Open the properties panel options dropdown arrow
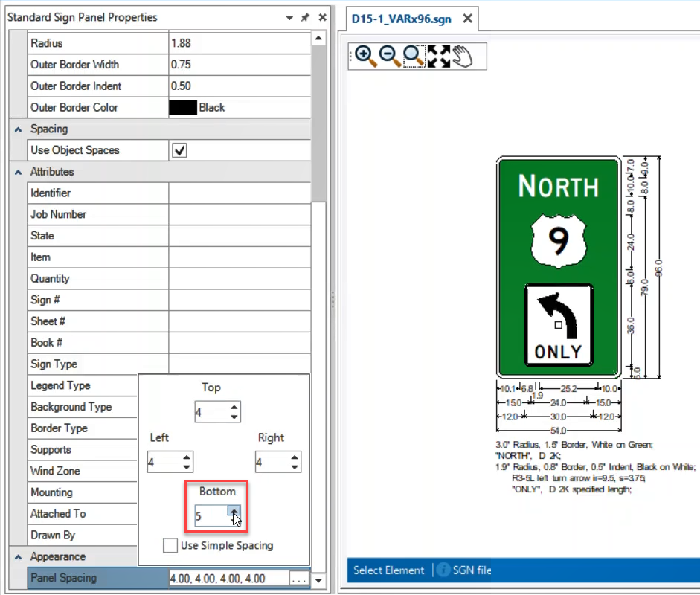The width and height of the screenshot is (700, 595). (289, 17)
